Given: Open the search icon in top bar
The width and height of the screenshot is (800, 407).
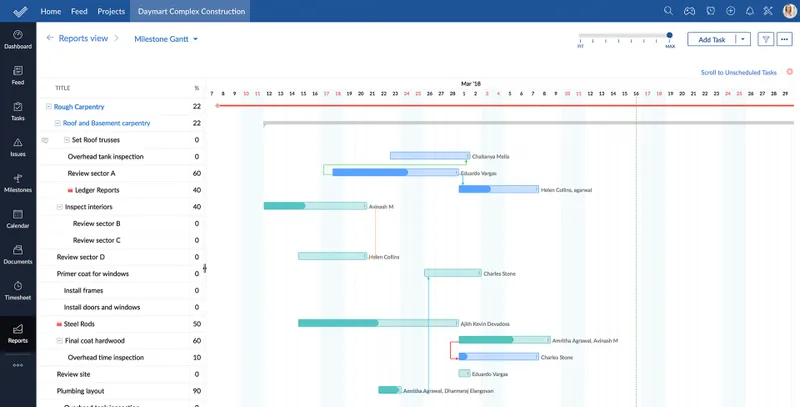Looking at the screenshot, I should (668, 11).
